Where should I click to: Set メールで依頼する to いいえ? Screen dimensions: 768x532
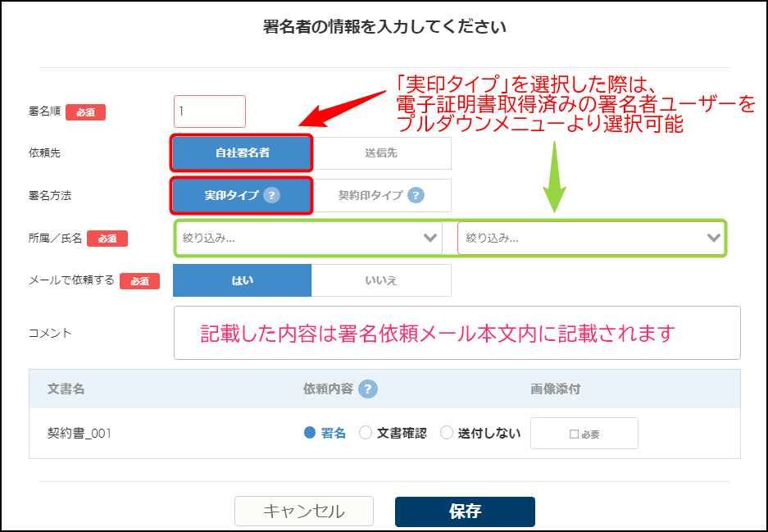(x=381, y=280)
